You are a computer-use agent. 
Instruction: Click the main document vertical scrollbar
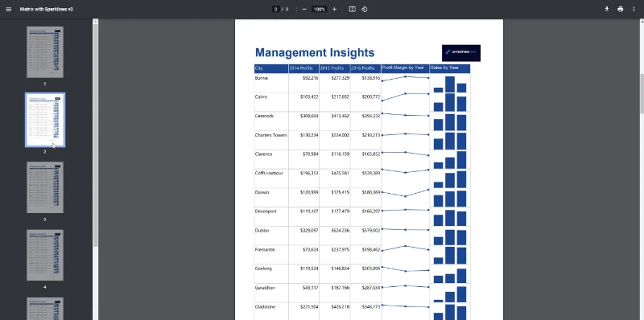click(642, 93)
